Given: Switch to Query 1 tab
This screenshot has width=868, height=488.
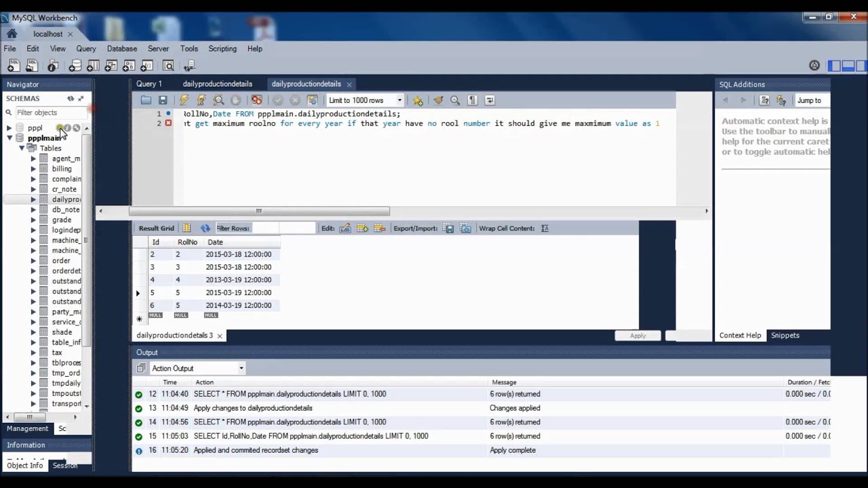Looking at the screenshot, I should coord(149,84).
